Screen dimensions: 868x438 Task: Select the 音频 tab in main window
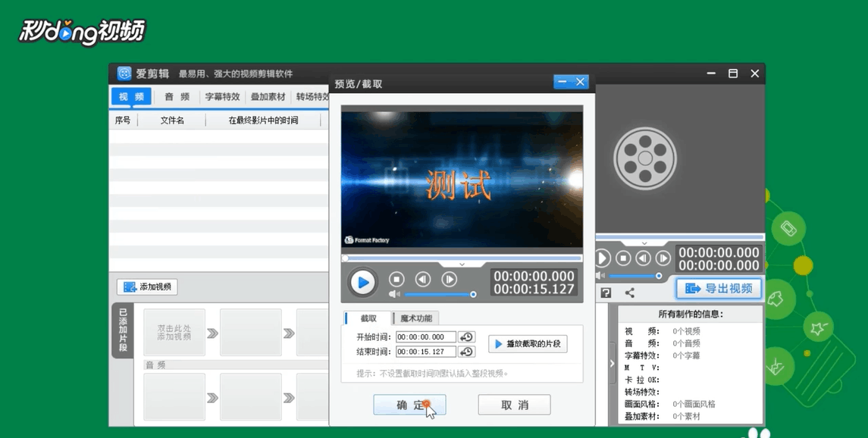tap(177, 97)
